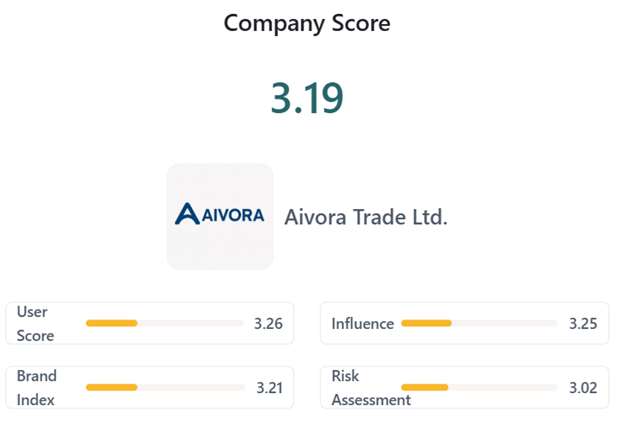Click the Influence label
The image size is (618, 436).
[363, 323]
